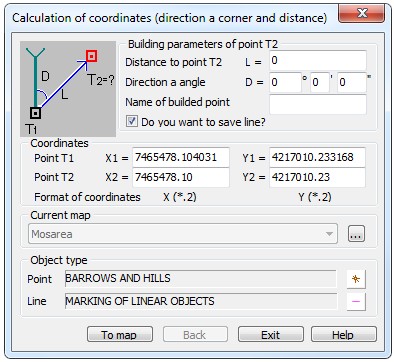The image size is (394, 362).
Task: Click the Y2 coordinate field
Action: click(x=317, y=177)
